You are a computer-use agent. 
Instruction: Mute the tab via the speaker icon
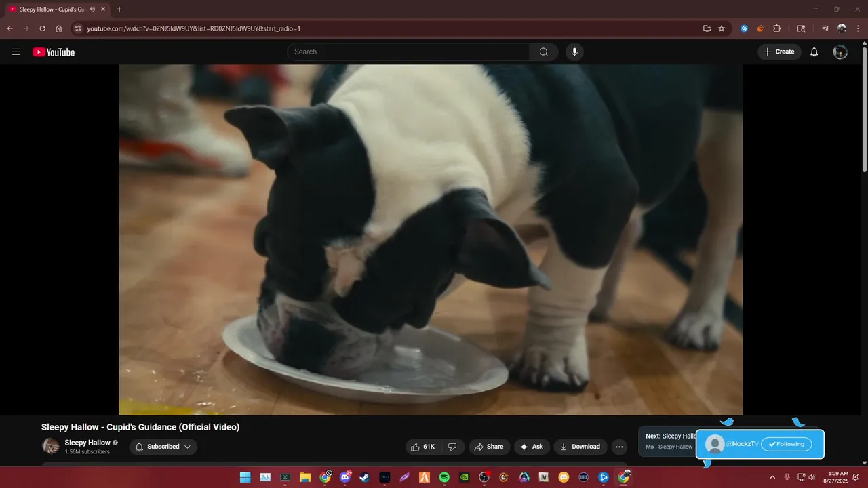click(x=92, y=9)
